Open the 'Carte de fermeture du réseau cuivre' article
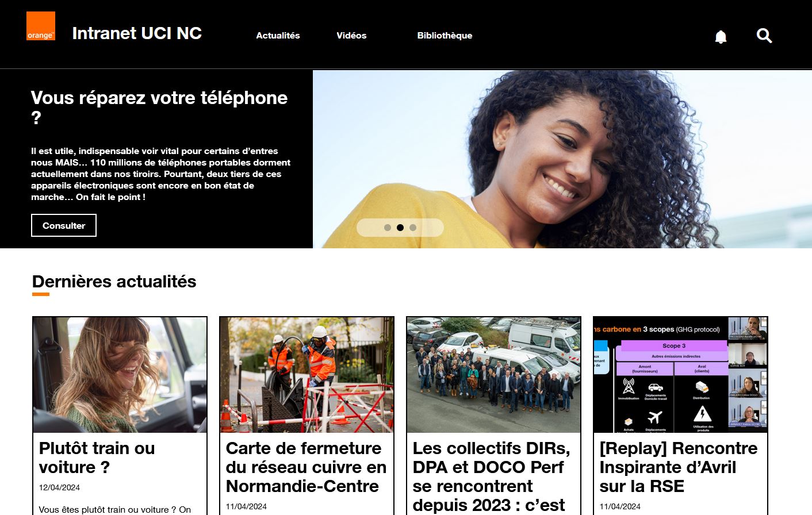Viewport: 812px width, 515px height. [x=306, y=467]
